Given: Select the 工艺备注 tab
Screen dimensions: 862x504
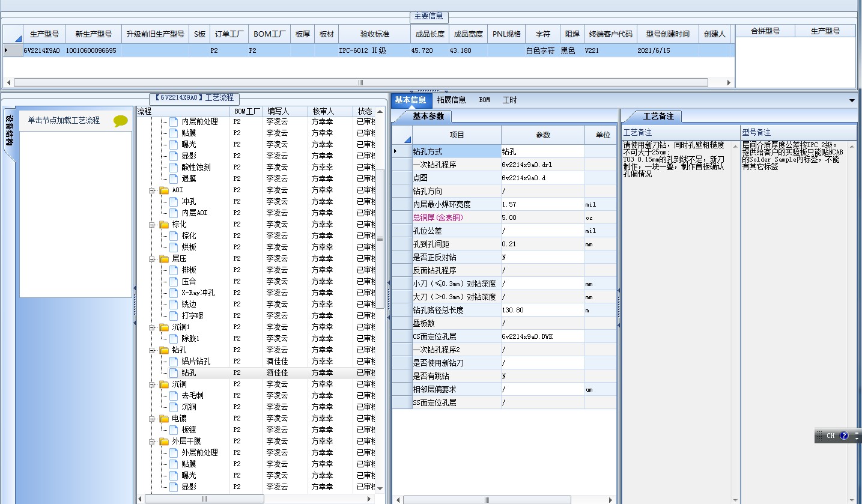Looking at the screenshot, I should (658, 117).
